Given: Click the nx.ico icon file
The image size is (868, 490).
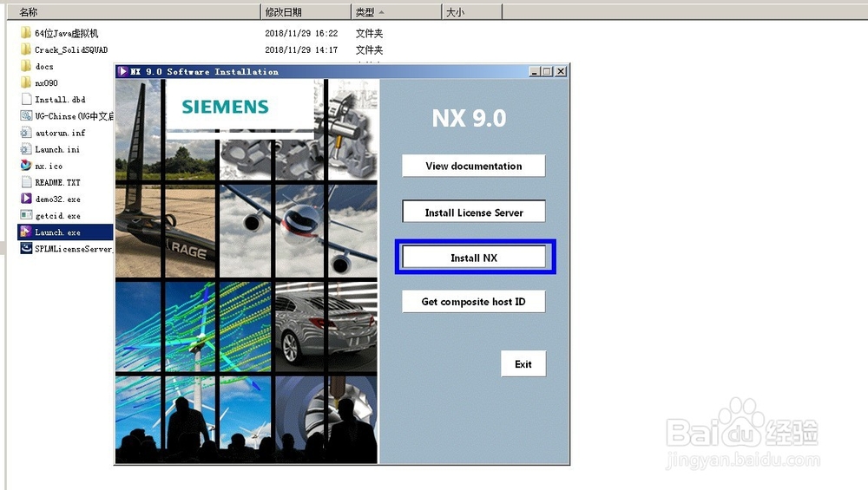Looking at the screenshot, I should point(26,166).
